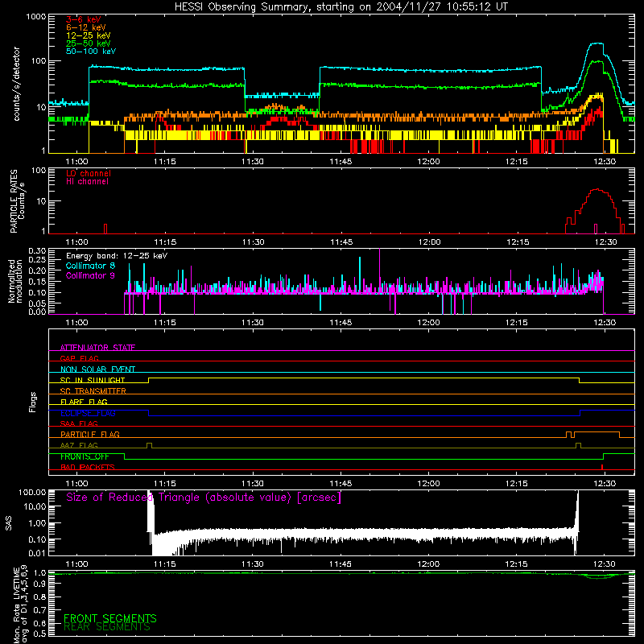
Task: Click the SAS axis label
Action: click(9, 523)
